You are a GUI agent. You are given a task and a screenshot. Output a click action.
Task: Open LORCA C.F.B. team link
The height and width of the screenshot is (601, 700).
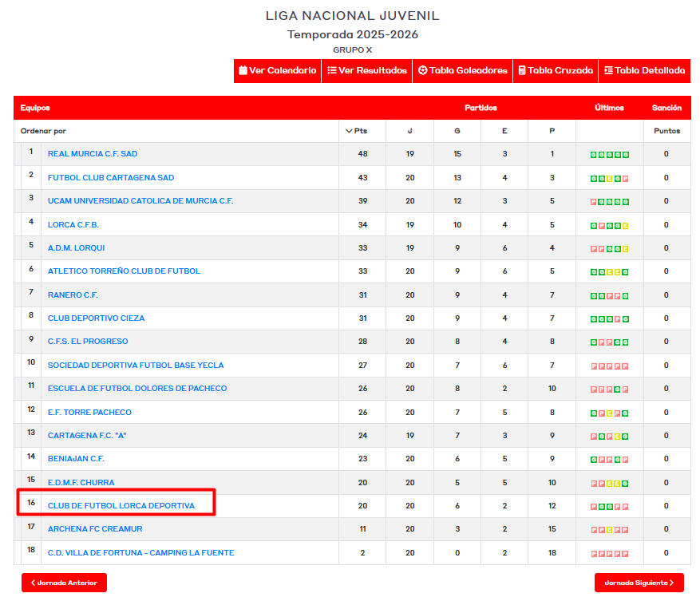tap(73, 225)
